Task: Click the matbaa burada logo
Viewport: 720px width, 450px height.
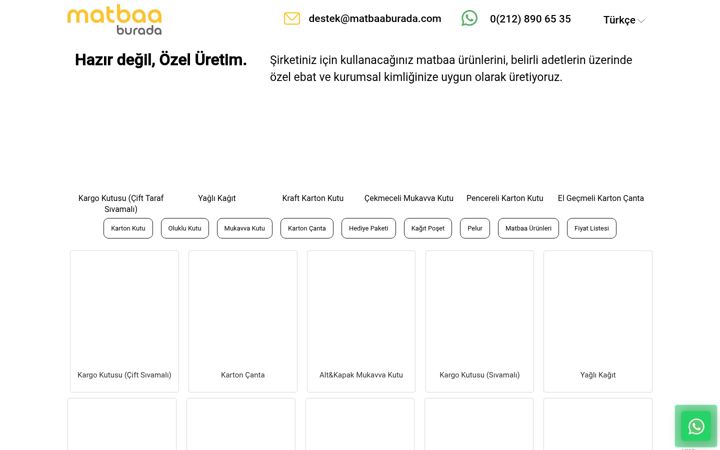Action: (x=114, y=20)
